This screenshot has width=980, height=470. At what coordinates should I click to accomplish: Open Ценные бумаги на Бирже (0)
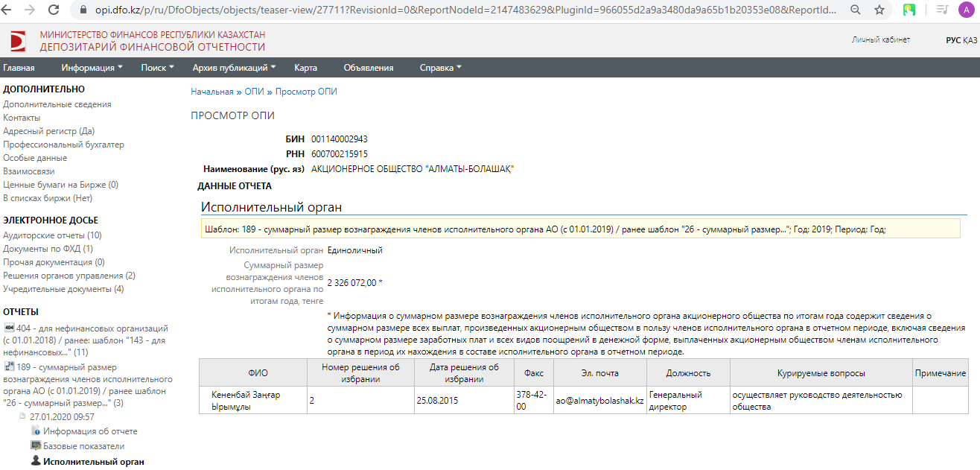(x=60, y=185)
